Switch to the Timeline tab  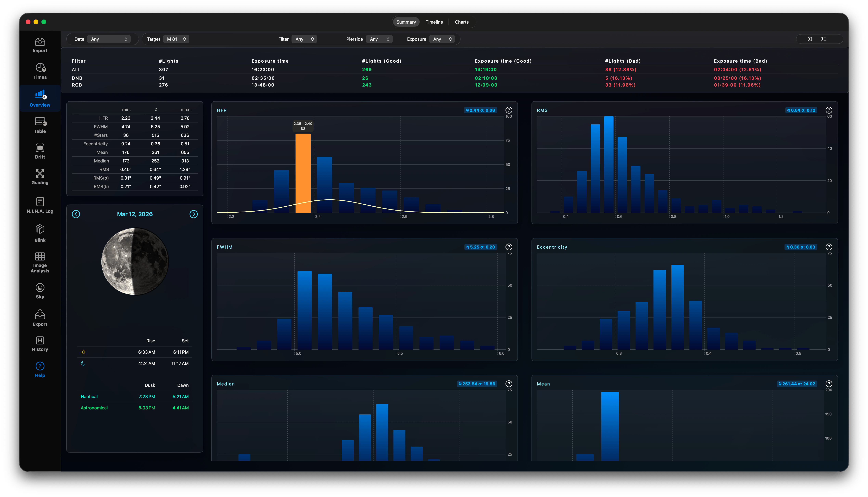[434, 22]
